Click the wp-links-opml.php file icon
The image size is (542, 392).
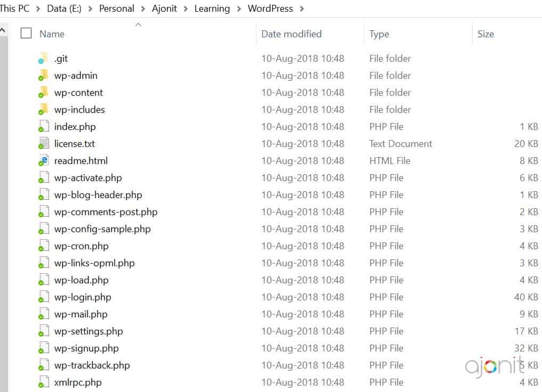43,263
